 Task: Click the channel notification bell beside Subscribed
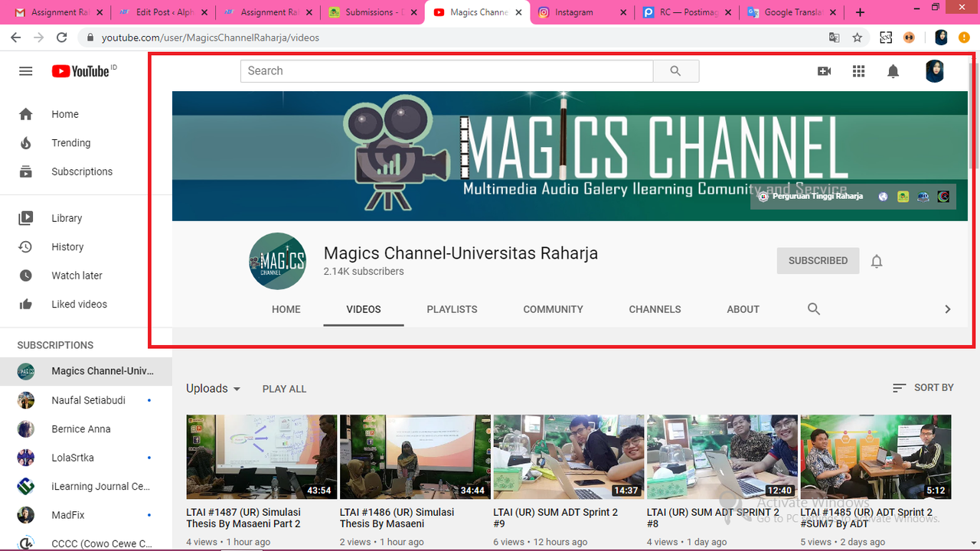[x=877, y=261]
